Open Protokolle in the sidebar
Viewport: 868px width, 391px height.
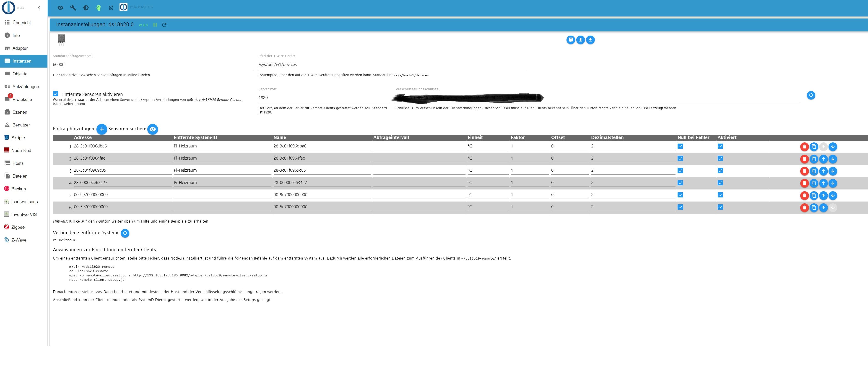[22, 100]
